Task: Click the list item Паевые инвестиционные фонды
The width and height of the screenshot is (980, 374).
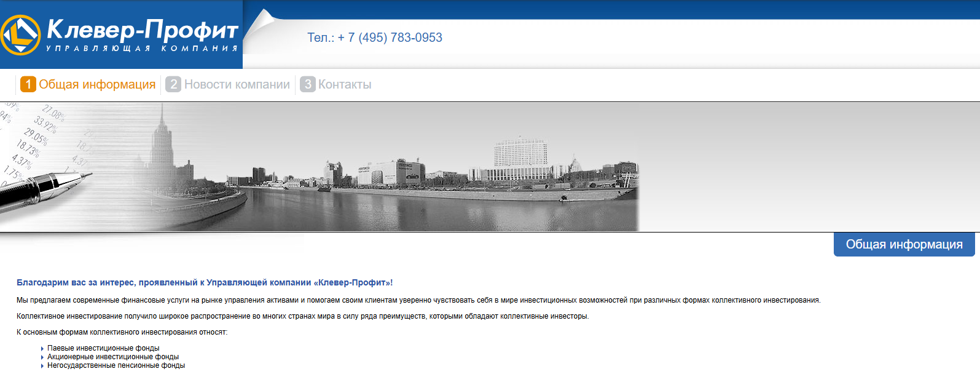Action: pos(103,348)
